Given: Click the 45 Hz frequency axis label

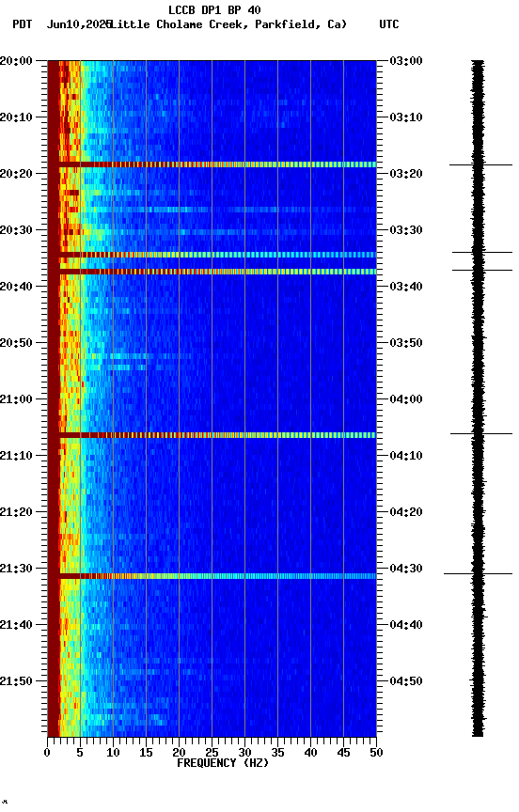Looking at the screenshot, I should [343, 753].
